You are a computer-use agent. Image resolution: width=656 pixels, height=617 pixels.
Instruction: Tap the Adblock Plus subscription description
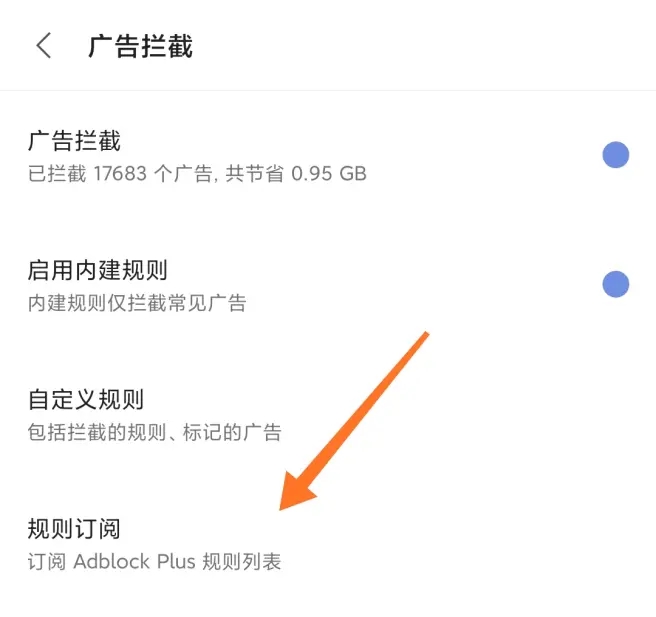pos(154,561)
